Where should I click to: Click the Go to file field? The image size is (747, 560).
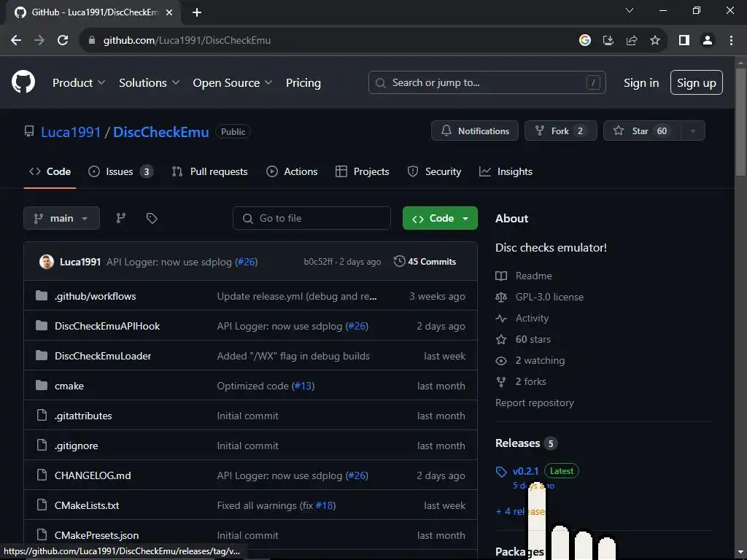[311, 218]
